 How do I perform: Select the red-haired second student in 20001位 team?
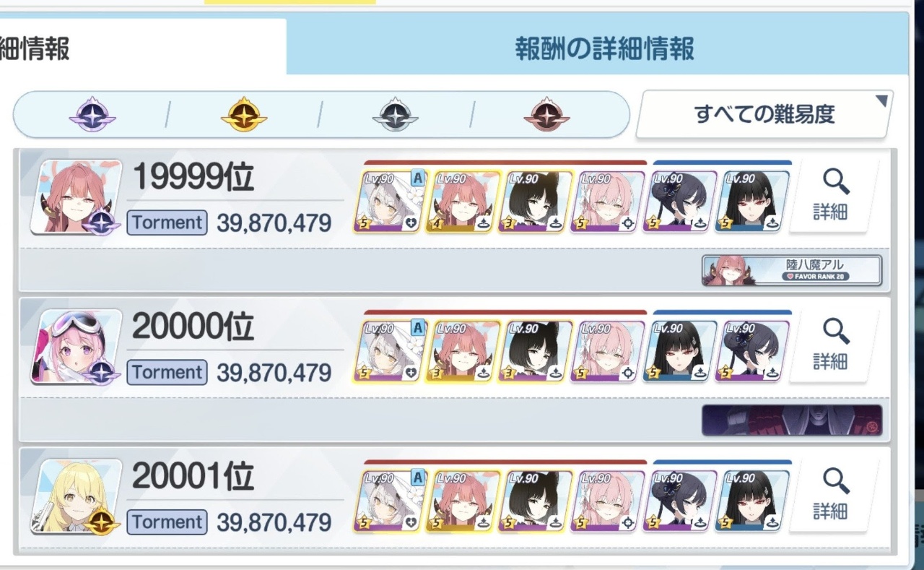click(463, 501)
